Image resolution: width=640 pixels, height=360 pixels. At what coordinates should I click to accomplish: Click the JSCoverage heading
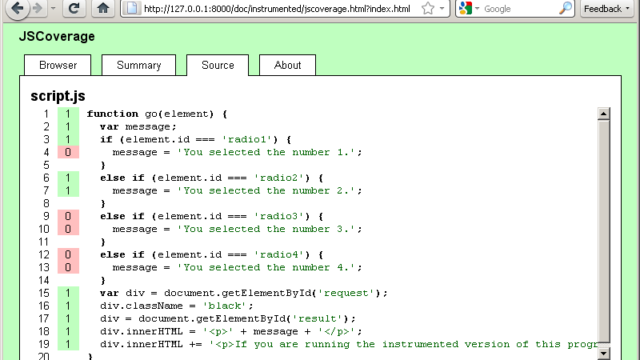click(x=57, y=36)
